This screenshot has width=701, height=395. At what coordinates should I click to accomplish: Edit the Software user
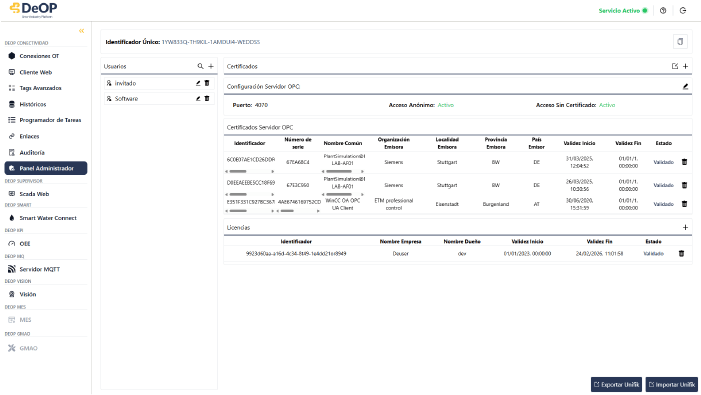pos(198,98)
